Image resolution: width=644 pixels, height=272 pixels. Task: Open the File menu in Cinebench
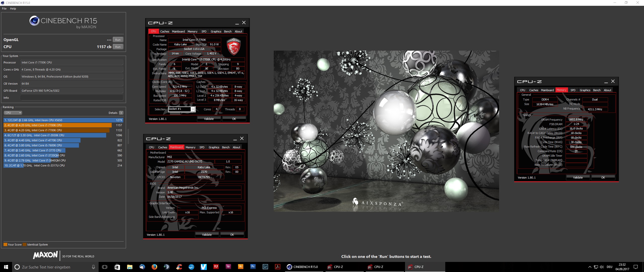tap(4, 9)
